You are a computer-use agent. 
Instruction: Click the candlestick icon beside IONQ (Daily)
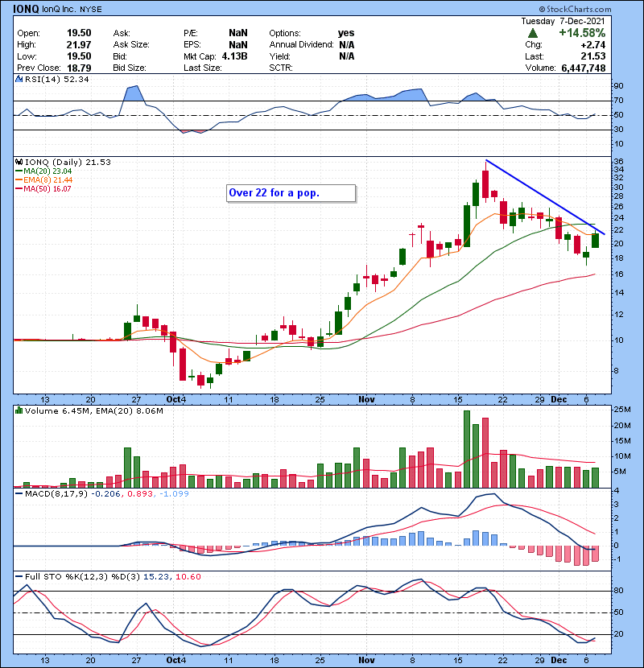point(19,163)
